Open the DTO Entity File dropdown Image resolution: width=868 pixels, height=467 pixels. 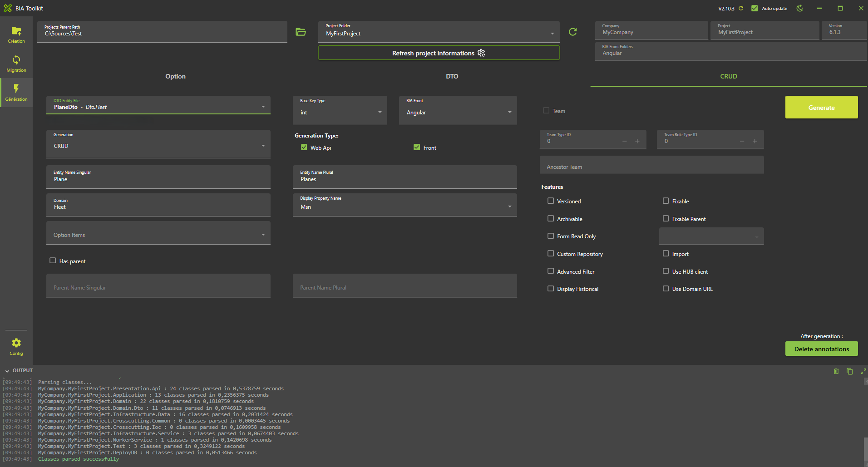(x=158, y=105)
